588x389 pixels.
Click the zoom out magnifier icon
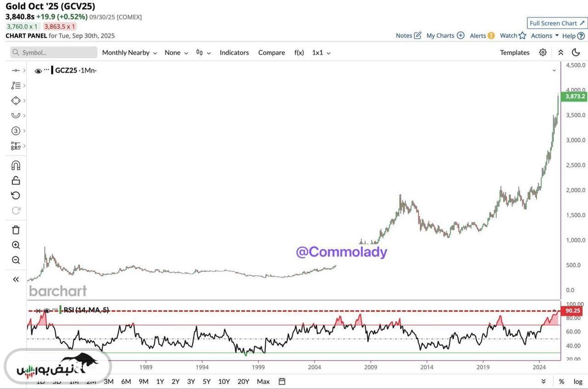tap(16, 260)
